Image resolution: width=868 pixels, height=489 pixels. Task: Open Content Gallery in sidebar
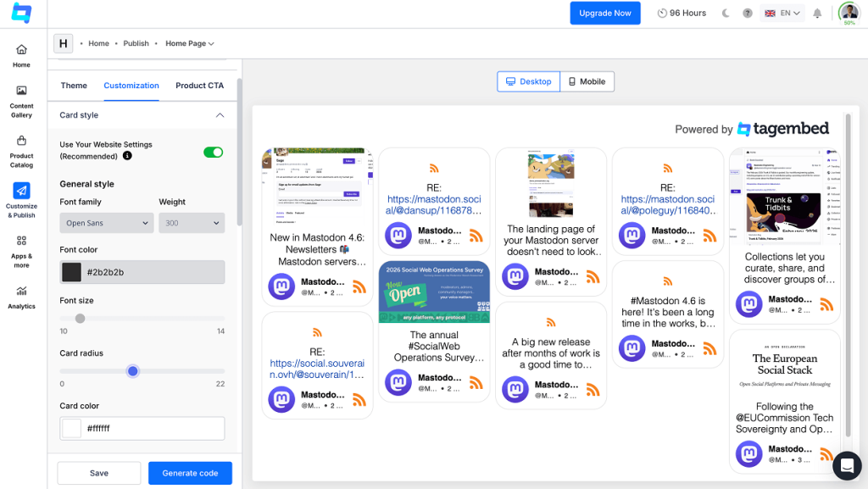[21, 102]
